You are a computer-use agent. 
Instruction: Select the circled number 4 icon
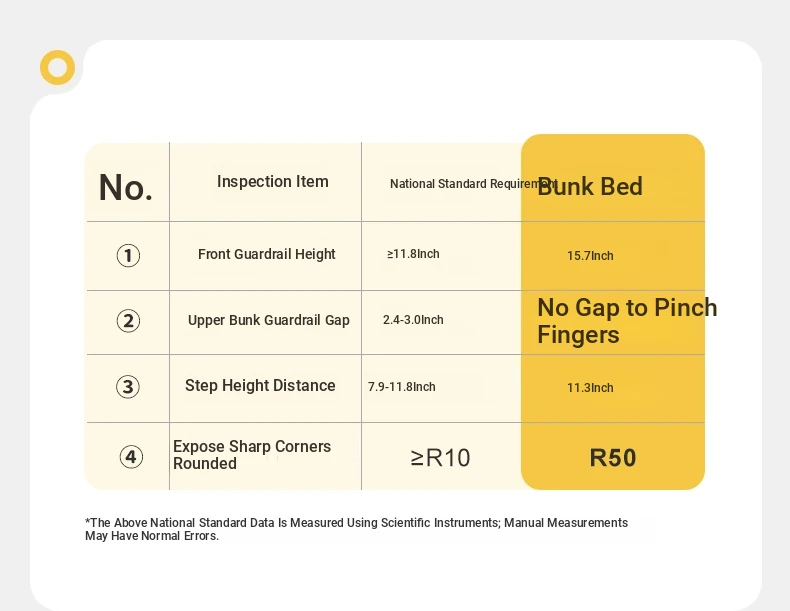pyautogui.click(x=131, y=457)
